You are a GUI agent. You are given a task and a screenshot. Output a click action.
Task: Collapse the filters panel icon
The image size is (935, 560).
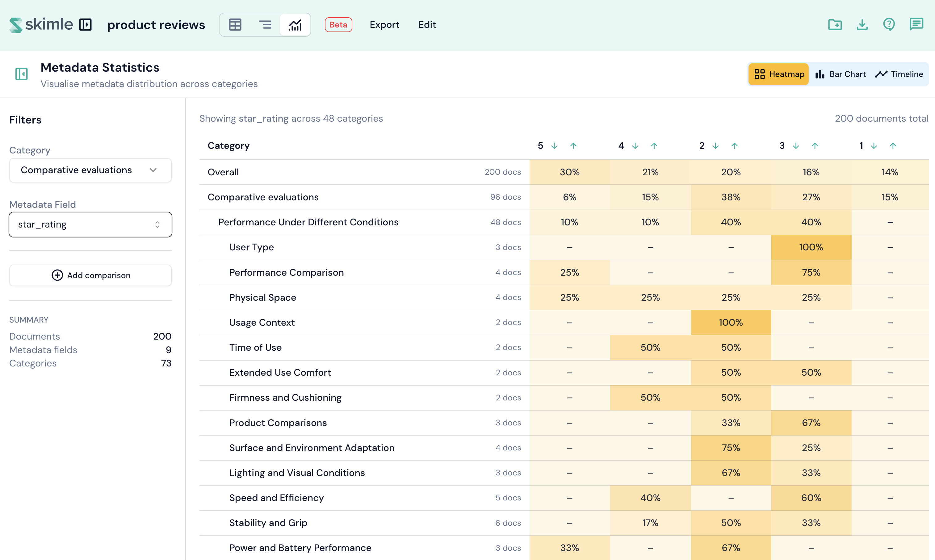tap(22, 74)
